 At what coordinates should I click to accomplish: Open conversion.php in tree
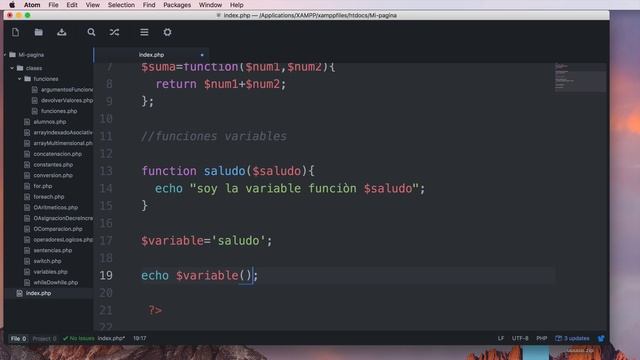point(53,176)
